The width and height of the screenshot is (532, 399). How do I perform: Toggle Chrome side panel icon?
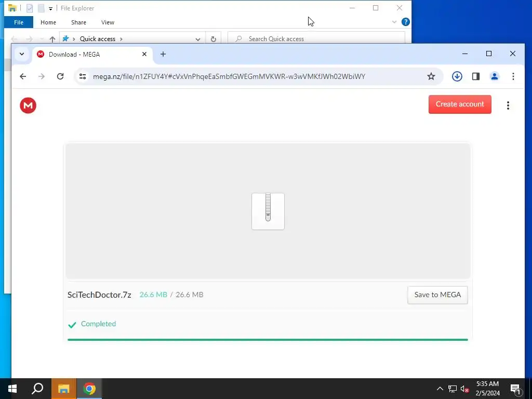(x=476, y=76)
